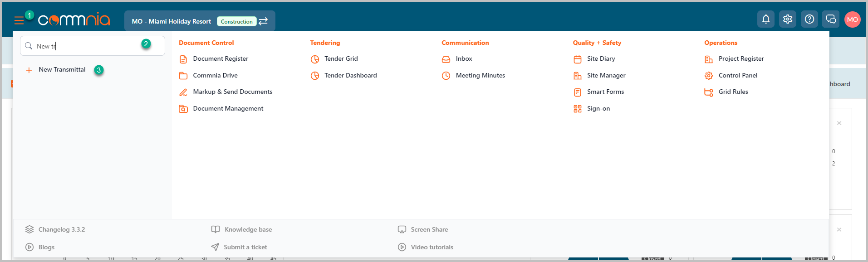Image resolution: width=868 pixels, height=262 pixels.
Task: Click the Inbox tray icon
Action: [x=446, y=59]
